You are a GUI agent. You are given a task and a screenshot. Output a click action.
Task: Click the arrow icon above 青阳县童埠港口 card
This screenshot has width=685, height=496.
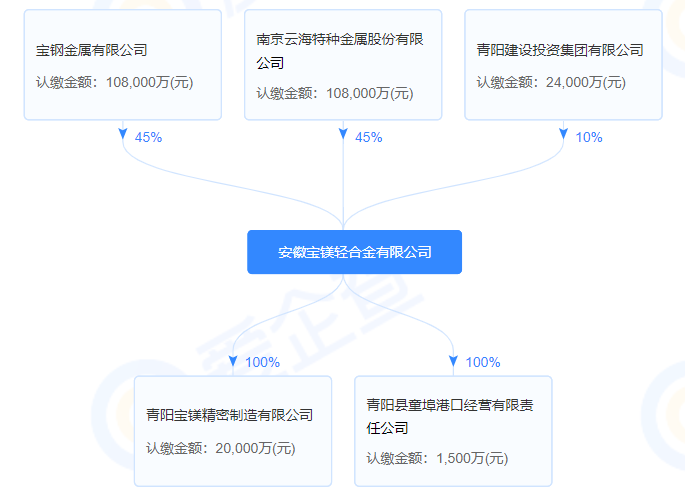(x=453, y=361)
